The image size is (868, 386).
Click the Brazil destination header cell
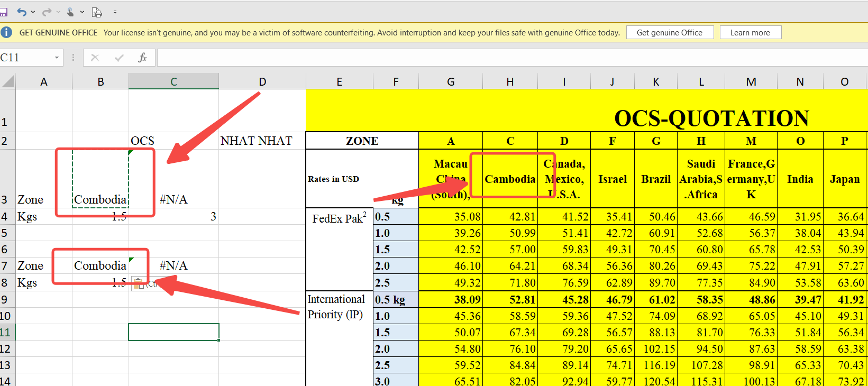pos(656,179)
